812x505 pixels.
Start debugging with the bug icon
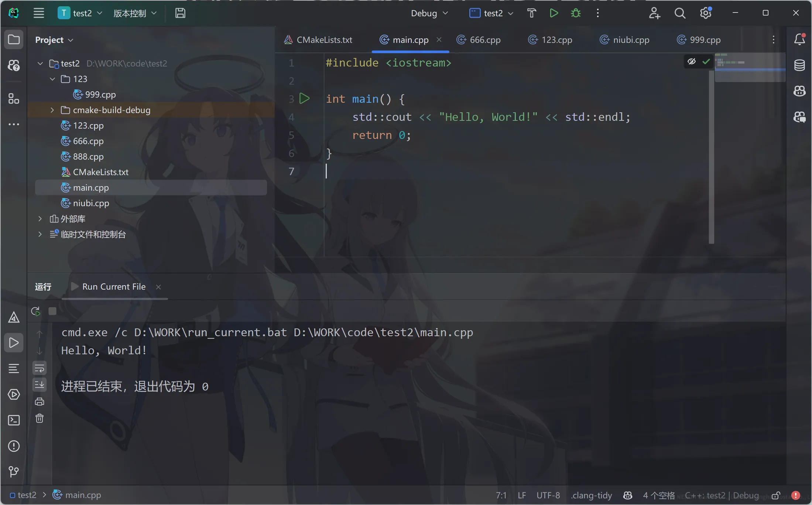576,13
